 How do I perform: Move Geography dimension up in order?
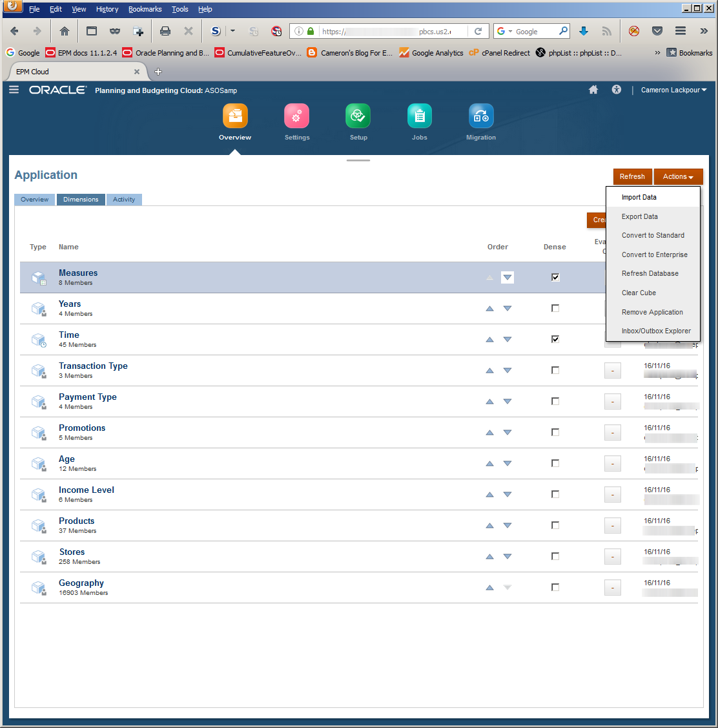[489, 587]
